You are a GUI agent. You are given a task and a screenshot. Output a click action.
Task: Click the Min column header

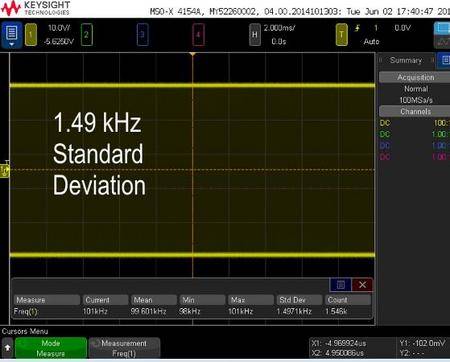202,300
